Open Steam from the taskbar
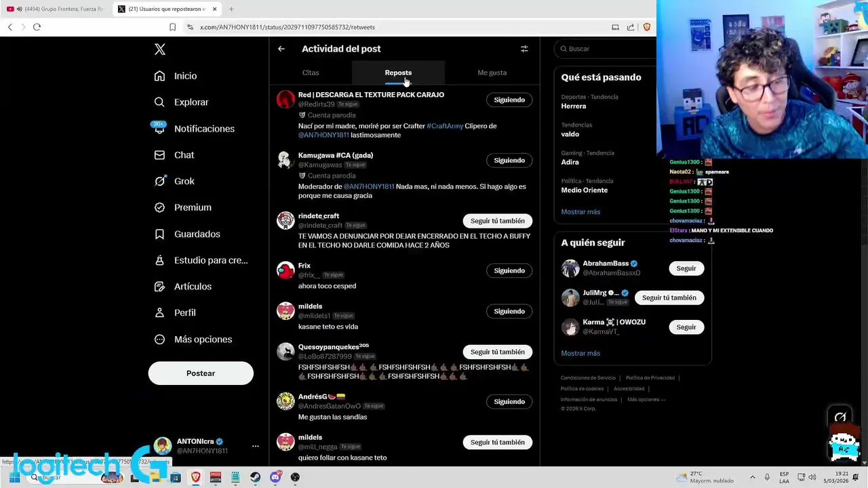868x488 pixels. pos(255,477)
